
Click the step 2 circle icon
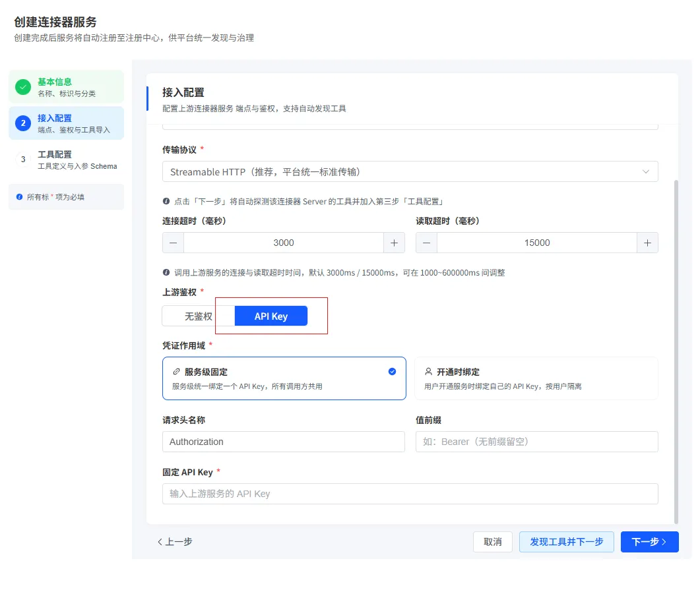click(x=23, y=123)
